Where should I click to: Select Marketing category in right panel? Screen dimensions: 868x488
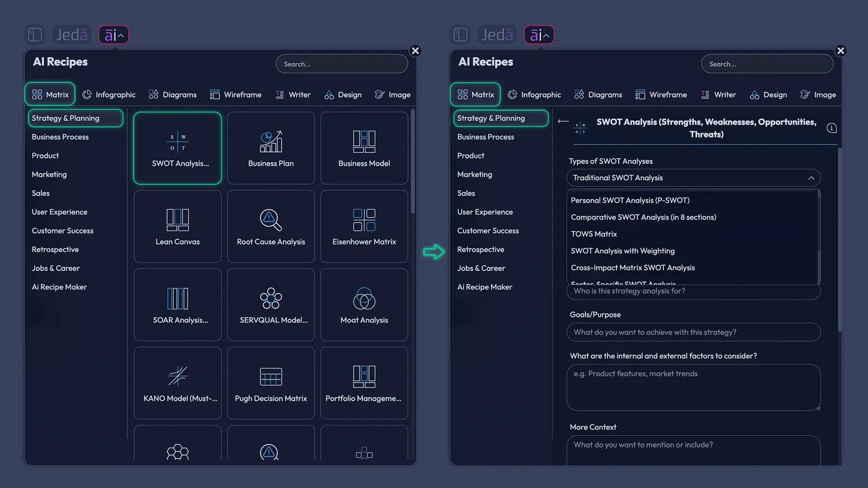point(475,174)
